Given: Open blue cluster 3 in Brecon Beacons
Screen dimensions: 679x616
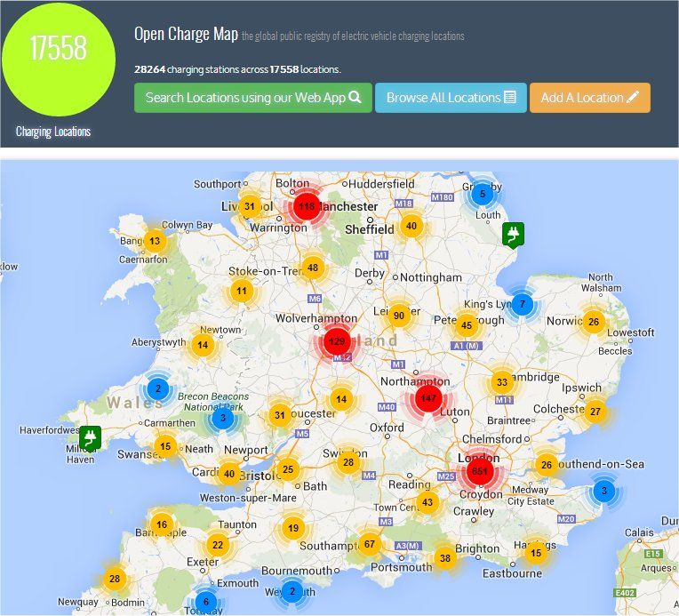Looking at the screenshot, I should pyautogui.click(x=223, y=418).
